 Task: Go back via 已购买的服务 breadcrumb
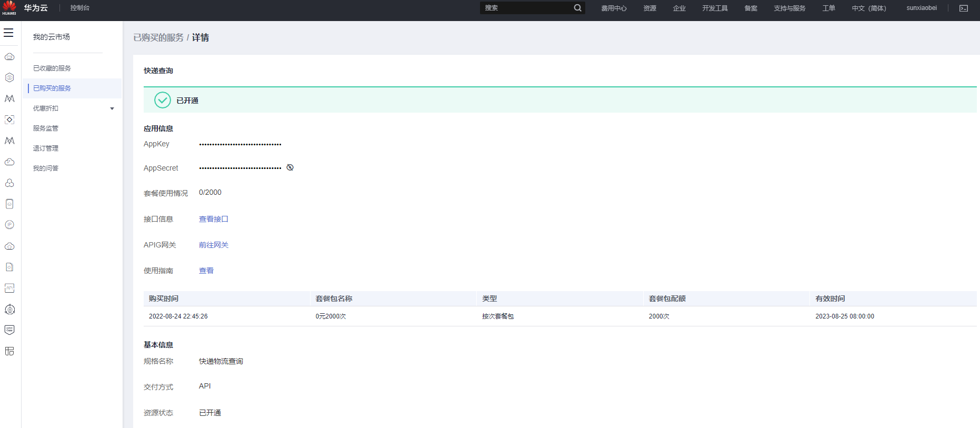(158, 37)
